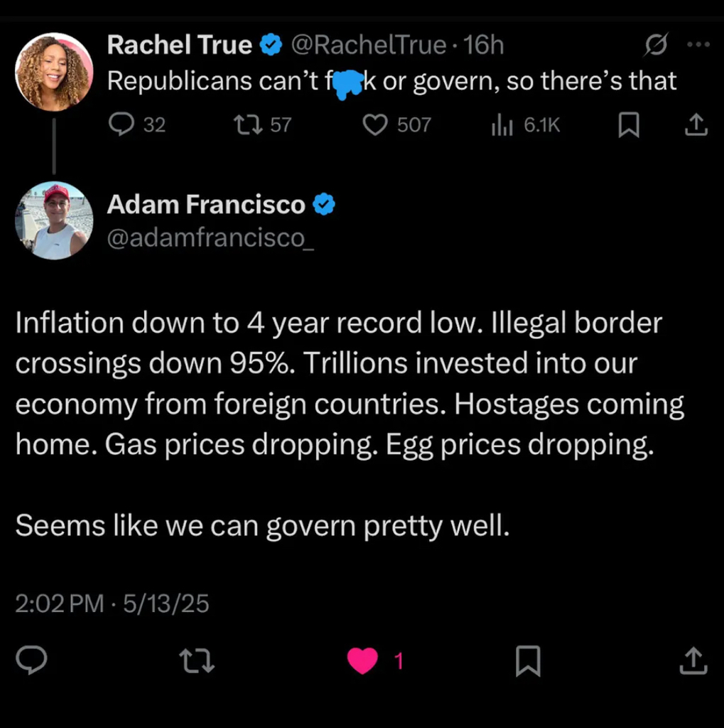724x728 pixels.
Task: Click the Adam Francisco display name
Action: (x=206, y=205)
